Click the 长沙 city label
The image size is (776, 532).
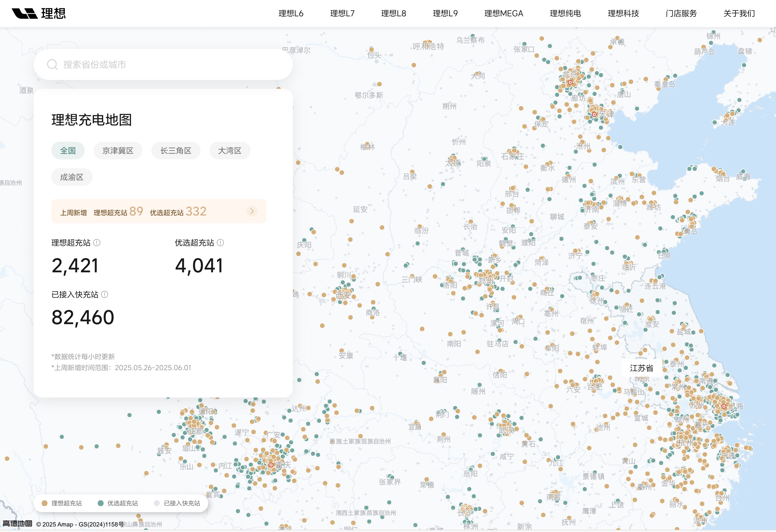[464, 512]
